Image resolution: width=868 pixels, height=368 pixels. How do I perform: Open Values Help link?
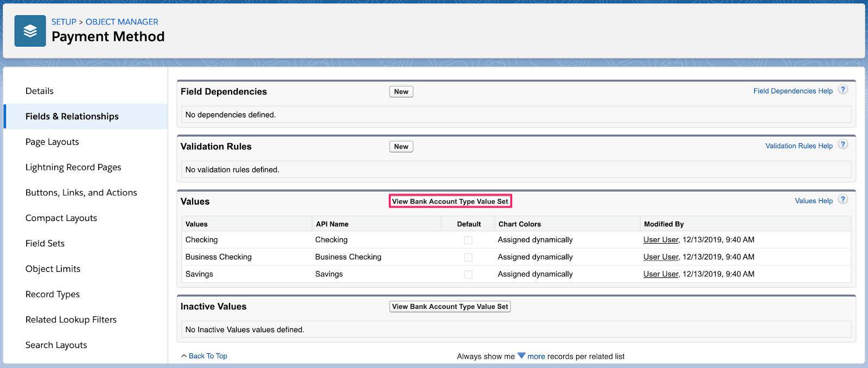[x=814, y=201]
